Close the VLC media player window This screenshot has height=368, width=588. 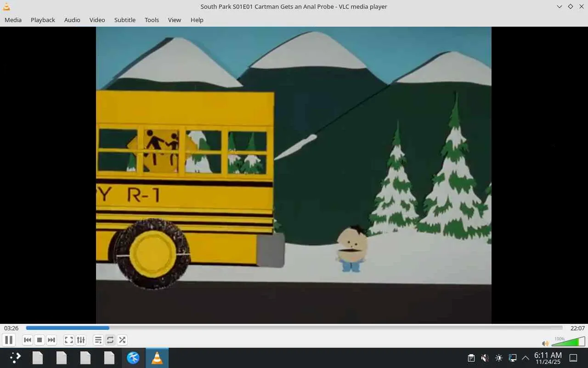(581, 6)
